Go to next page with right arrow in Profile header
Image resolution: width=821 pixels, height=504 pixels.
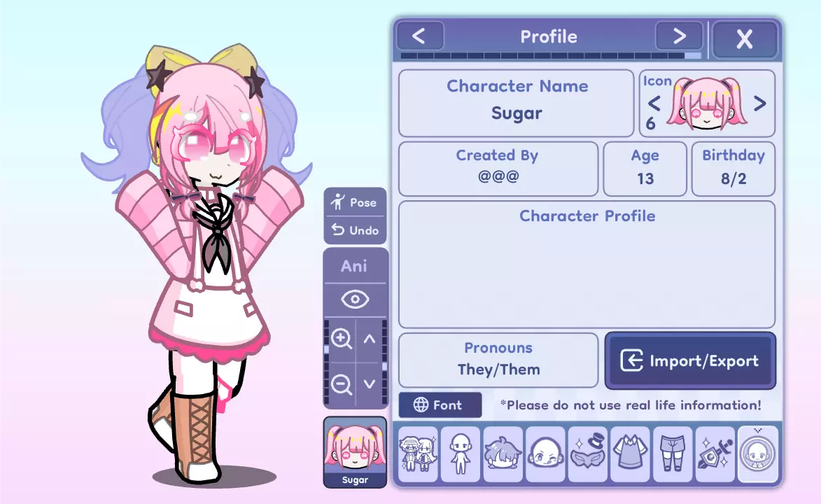[x=679, y=36]
